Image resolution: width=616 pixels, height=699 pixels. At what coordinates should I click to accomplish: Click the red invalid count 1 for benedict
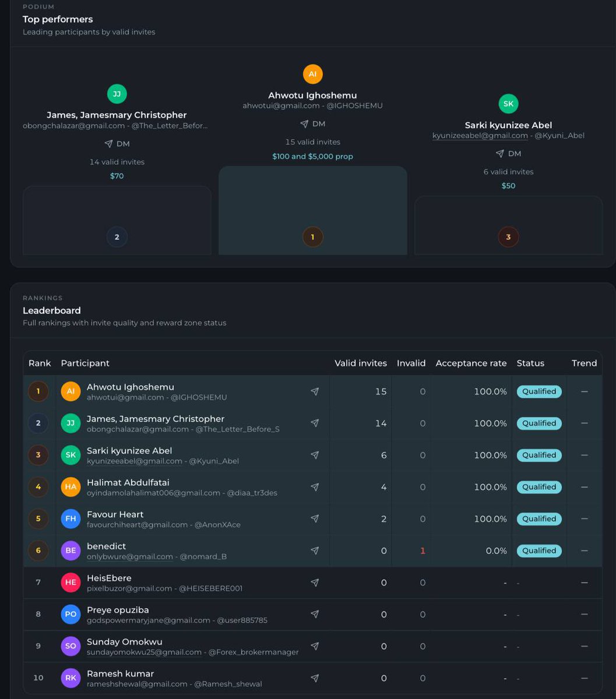(x=423, y=550)
